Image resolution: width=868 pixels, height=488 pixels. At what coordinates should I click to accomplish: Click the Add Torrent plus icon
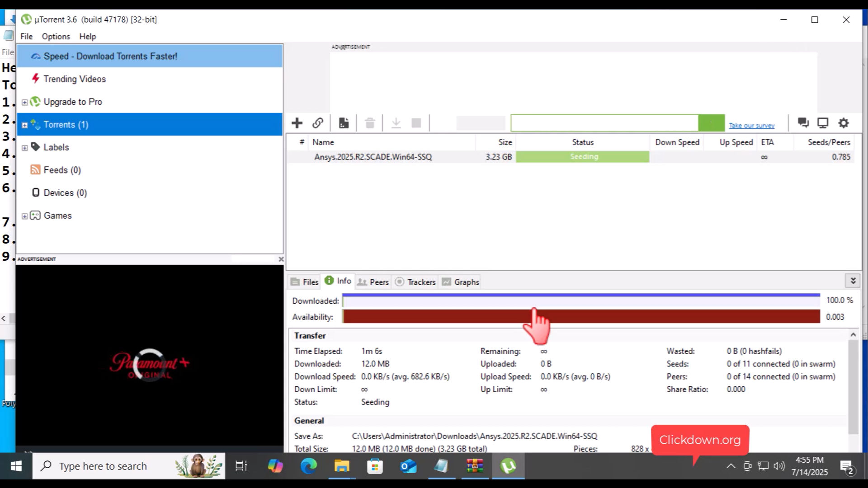click(x=297, y=123)
